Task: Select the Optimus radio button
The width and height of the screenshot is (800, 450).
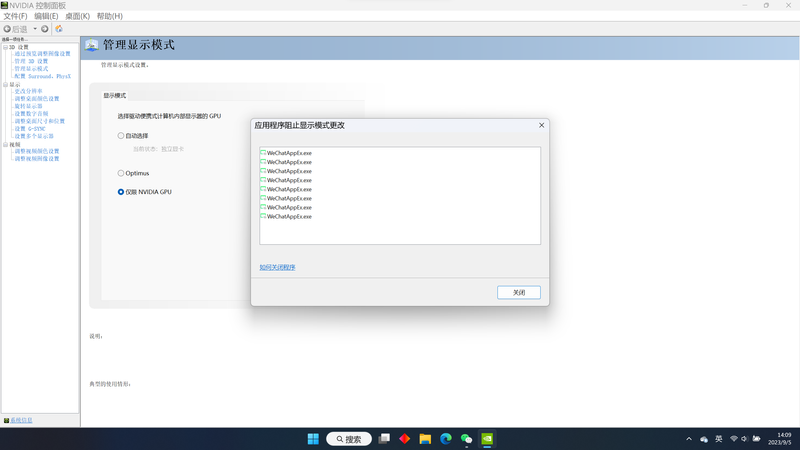Action: (121, 173)
